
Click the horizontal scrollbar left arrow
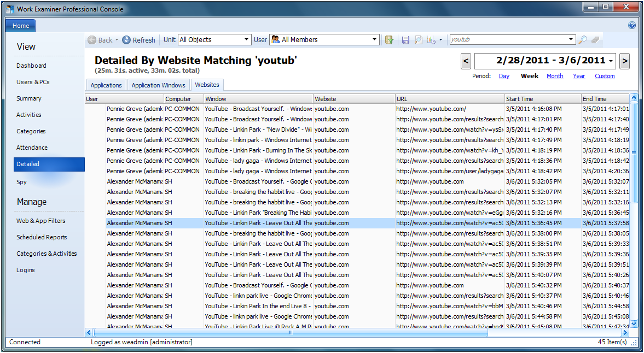click(x=89, y=333)
